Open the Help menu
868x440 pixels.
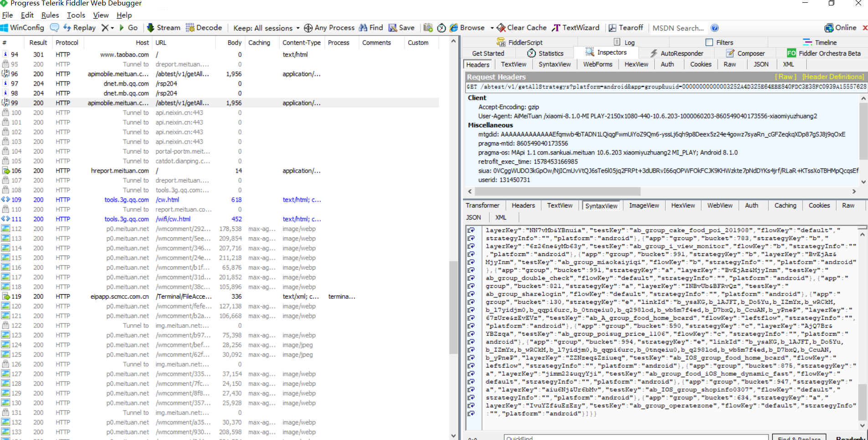(x=124, y=15)
